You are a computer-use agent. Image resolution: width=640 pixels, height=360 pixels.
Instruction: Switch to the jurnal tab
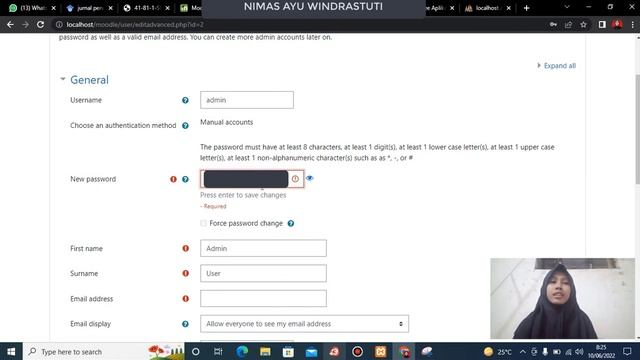(89, 8)
